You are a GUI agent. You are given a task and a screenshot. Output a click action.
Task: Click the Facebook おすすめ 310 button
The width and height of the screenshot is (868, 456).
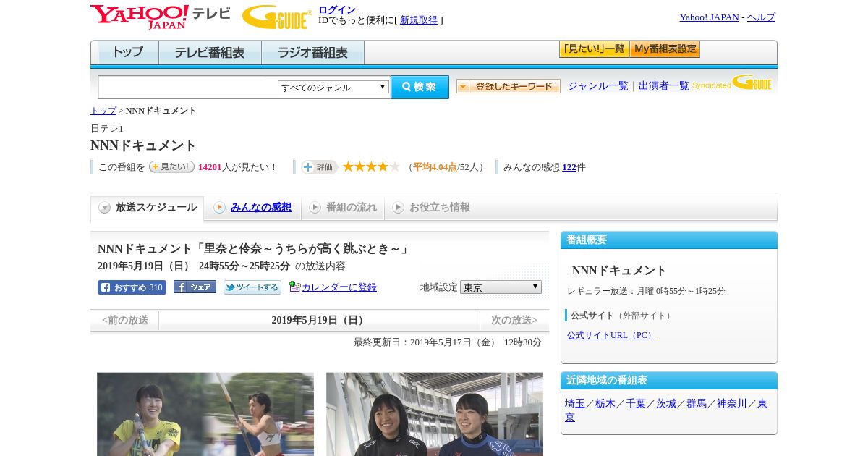click(x=132, y=287)
